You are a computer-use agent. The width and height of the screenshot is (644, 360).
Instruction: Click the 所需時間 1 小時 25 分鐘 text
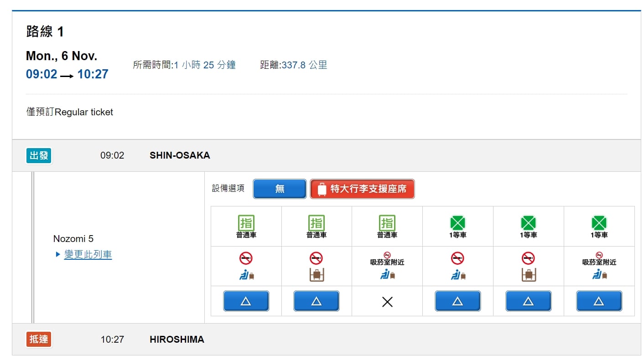coord(184,65)
